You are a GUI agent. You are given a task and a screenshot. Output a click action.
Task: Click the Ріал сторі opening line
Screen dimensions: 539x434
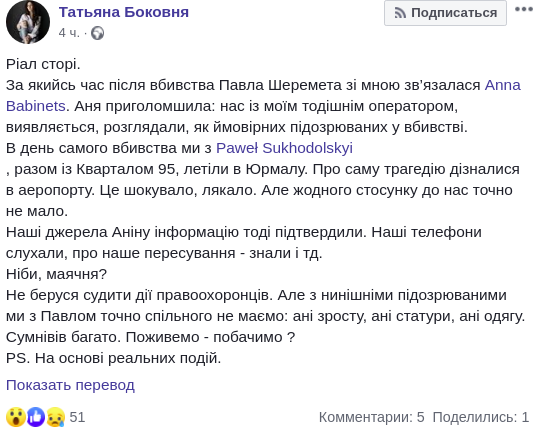(x=43, y=64)
